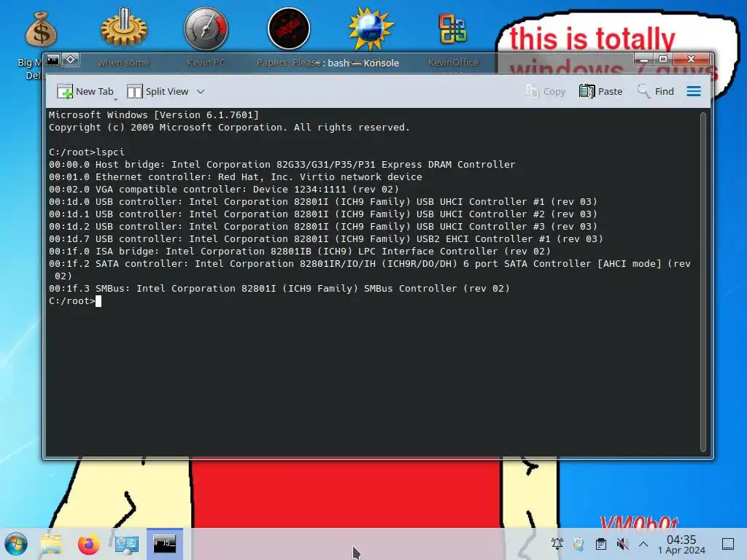Viewport: 747px width, 560px height.
Task: Click the tray icon left of clipboard
Action: pyautogui.click(x=578, y=544)
